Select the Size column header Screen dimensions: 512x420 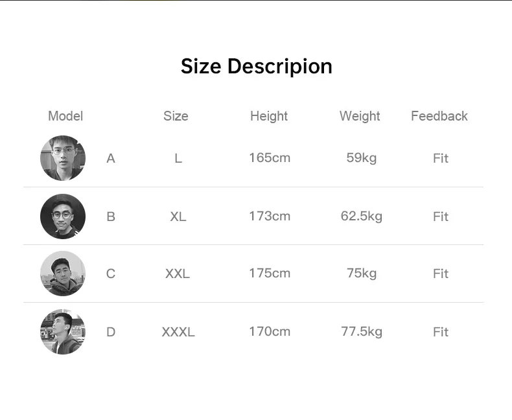176,116
